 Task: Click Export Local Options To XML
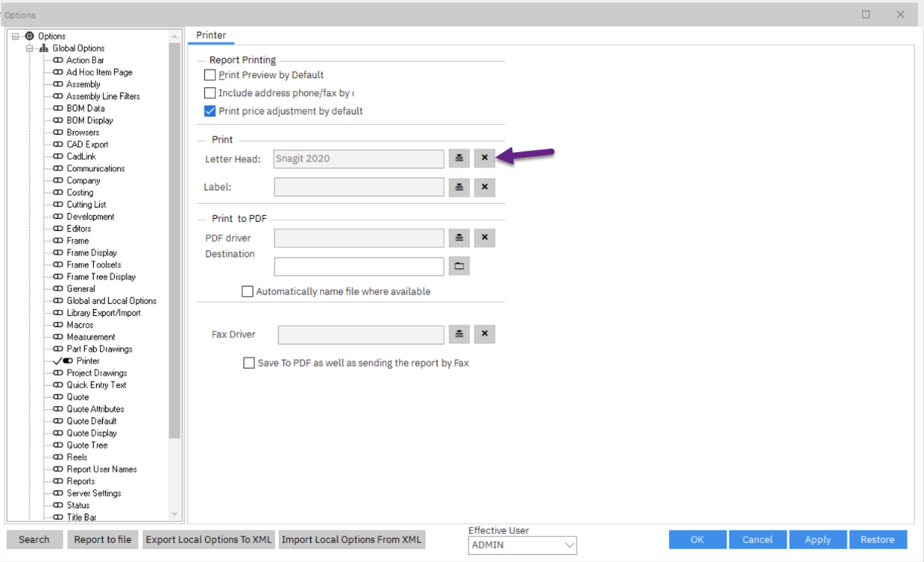[208, 539]
